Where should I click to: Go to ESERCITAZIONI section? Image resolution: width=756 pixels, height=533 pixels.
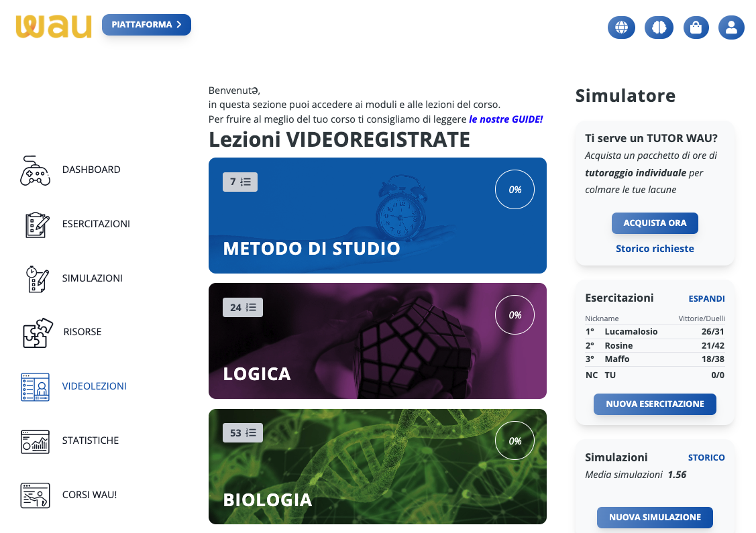click(96, 224)
